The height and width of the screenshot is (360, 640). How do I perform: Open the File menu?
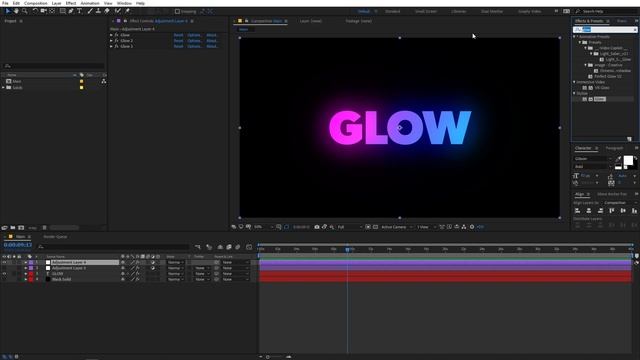point(5,3)
